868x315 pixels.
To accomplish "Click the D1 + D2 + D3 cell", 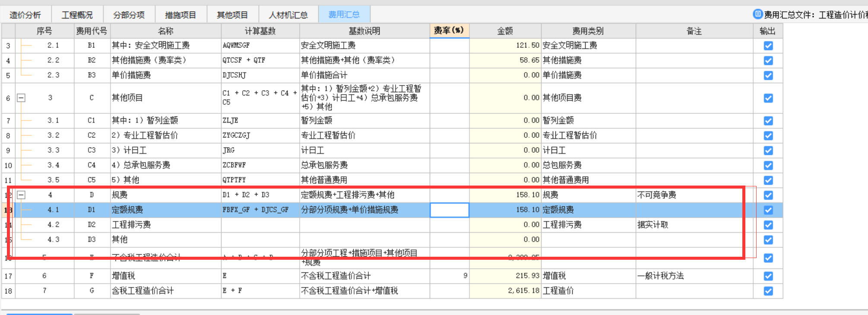I will [260, 195].
